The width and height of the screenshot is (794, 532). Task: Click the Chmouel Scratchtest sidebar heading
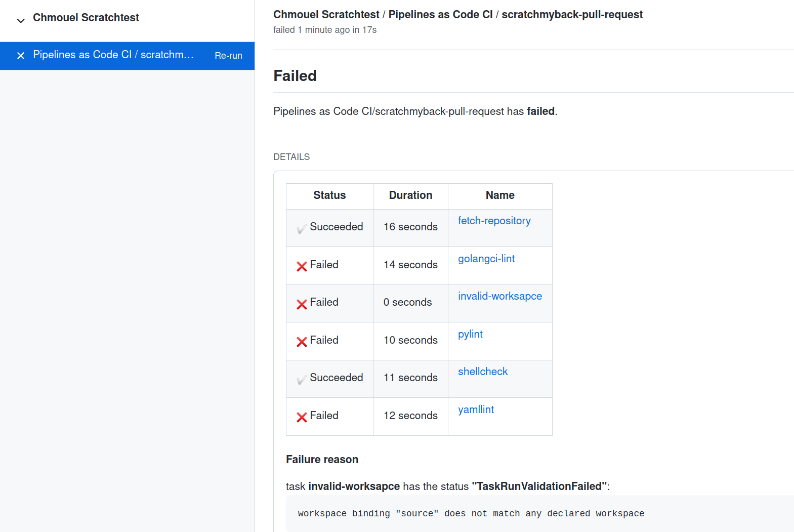(x=86, y=18)
